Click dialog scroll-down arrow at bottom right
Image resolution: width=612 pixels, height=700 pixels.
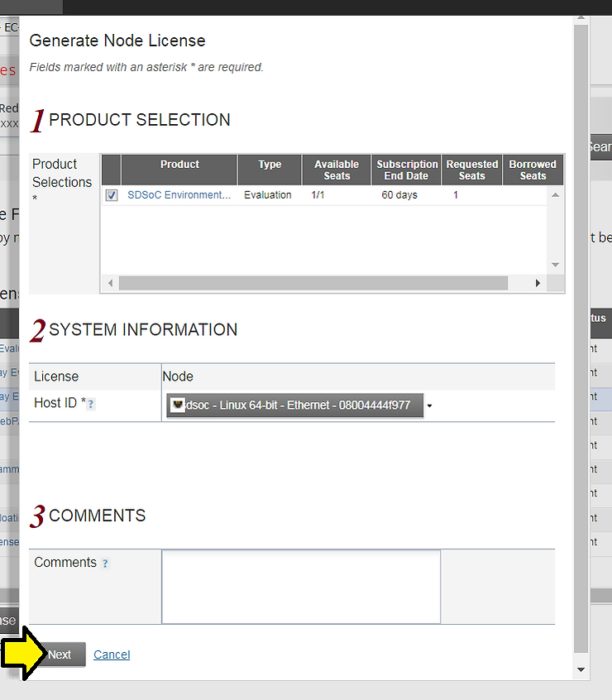pos(581,669)
